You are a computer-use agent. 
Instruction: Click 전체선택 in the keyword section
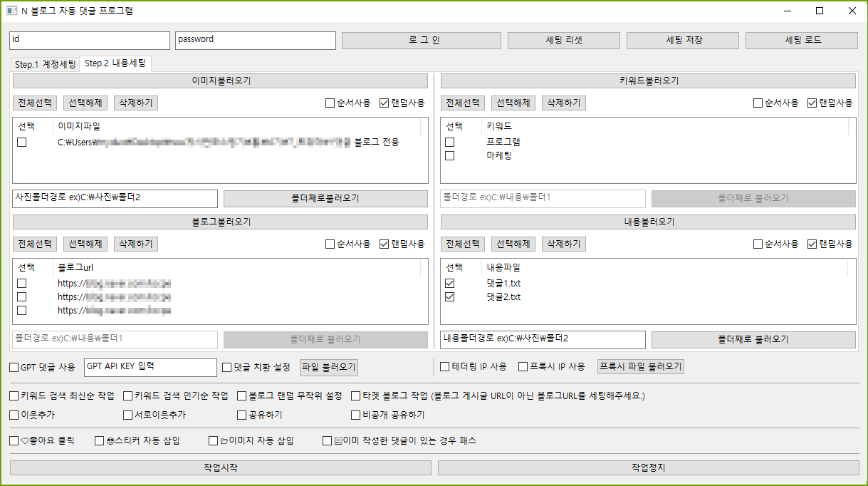(x=463, y=103)
